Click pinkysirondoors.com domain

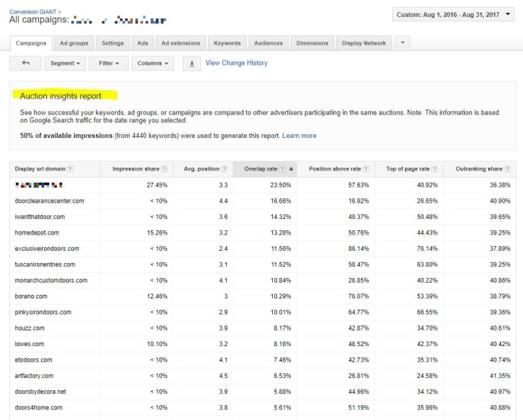[43, 312]
